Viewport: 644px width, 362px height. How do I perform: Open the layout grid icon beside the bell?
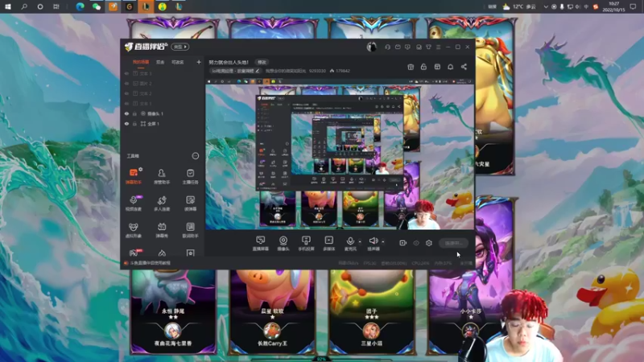437,67
